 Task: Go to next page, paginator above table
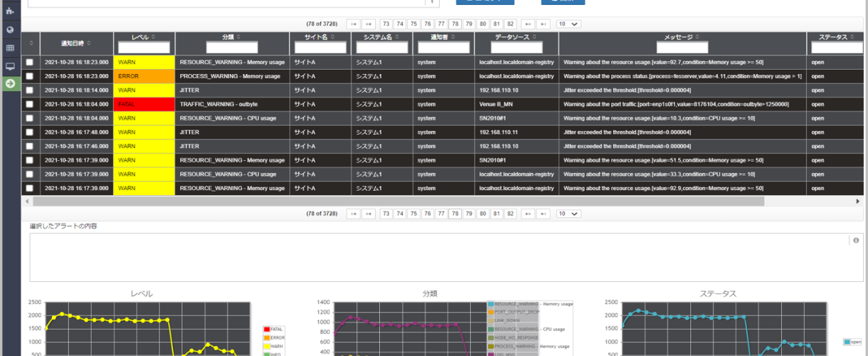pos(528,24)
